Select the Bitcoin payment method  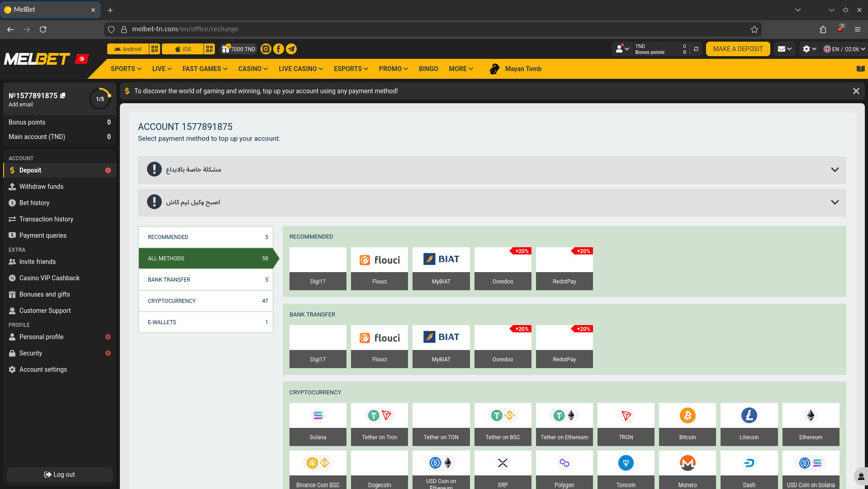point(688,424)
